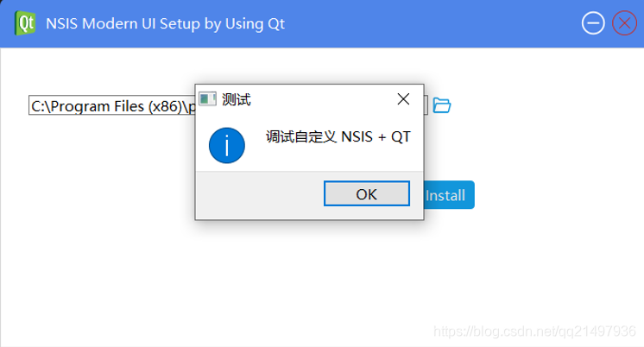Click the 调试自定义 NSIS + QT message text
644x347 pixels.
(338, 137)
